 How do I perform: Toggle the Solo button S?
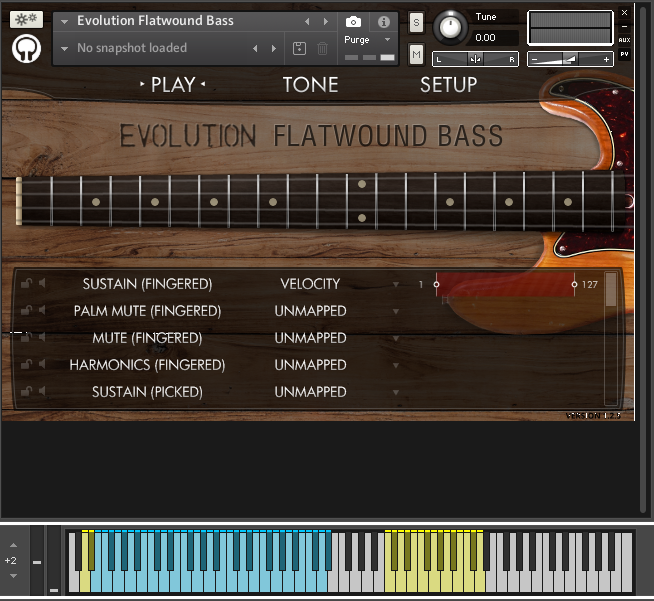416,23
